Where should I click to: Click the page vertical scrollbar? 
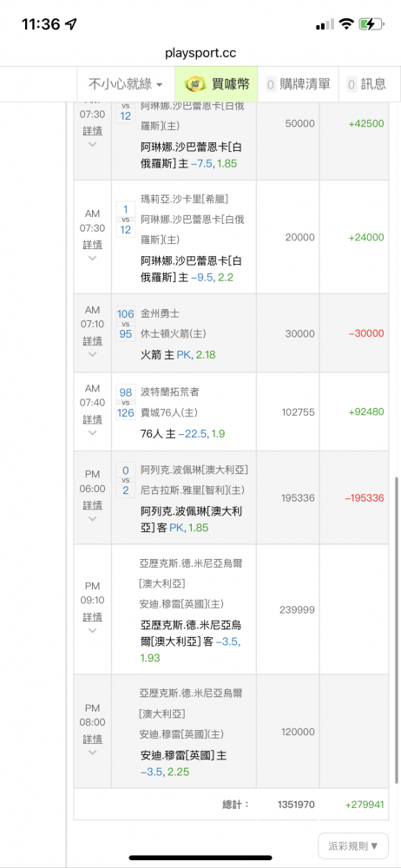(396, 631)
